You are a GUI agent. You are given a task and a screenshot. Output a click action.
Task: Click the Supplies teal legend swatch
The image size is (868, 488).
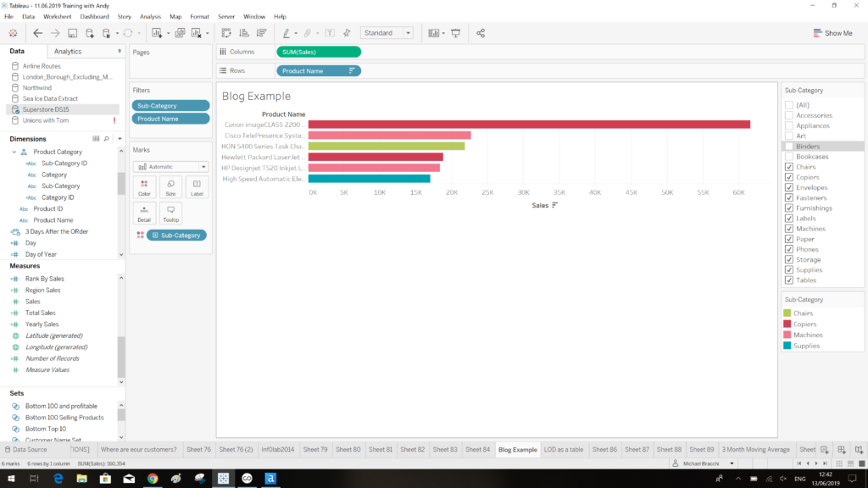pos(787,346)
